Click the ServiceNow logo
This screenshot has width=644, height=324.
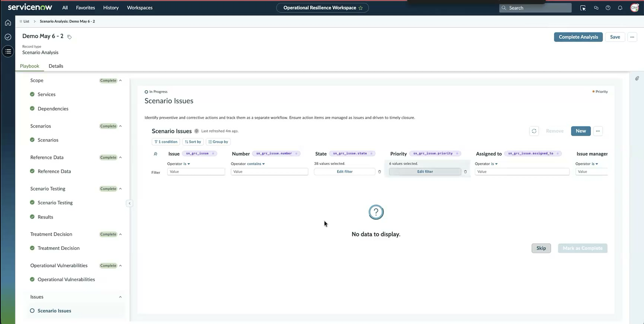[x=30, y=8]
